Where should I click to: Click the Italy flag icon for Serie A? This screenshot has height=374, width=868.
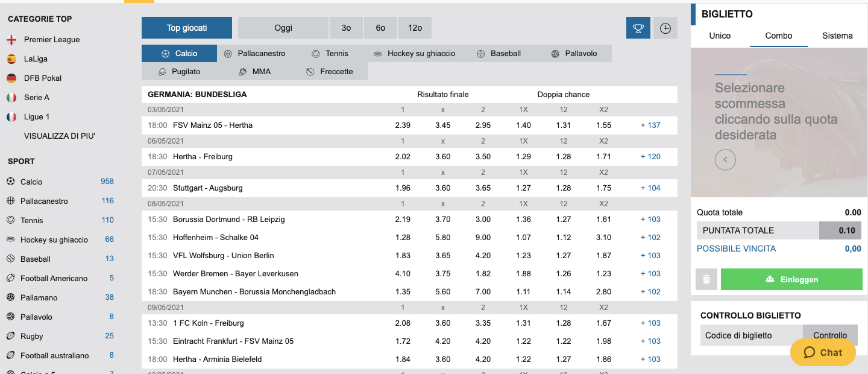tap(11, 98)
